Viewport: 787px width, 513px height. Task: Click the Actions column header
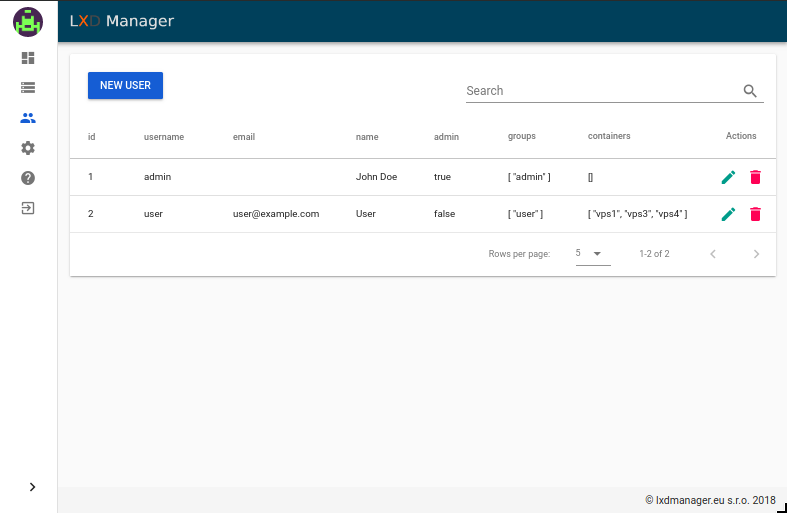(x=741, y=136)
